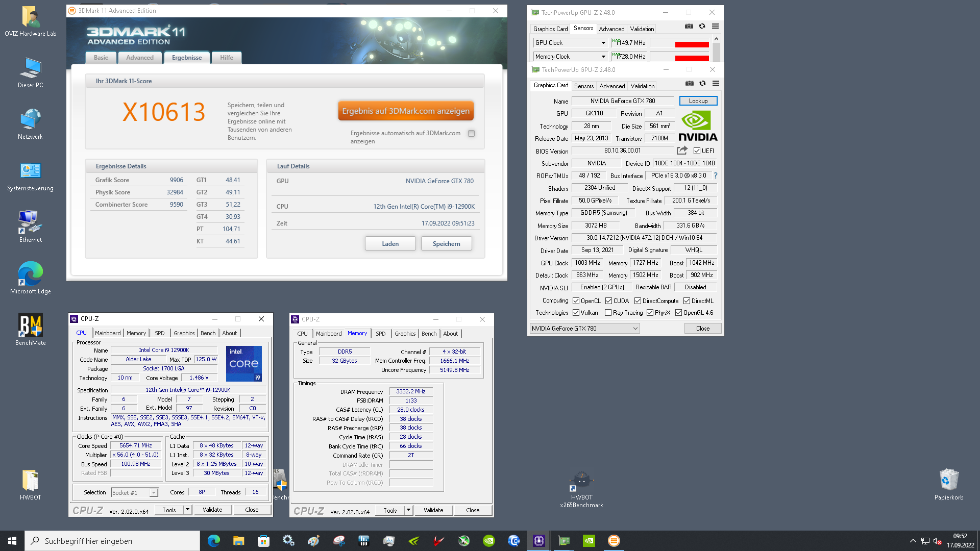Open hamburger menu in GPU-Z Sensors window
The width and height of the screenshot is (980, 551).
716,27
